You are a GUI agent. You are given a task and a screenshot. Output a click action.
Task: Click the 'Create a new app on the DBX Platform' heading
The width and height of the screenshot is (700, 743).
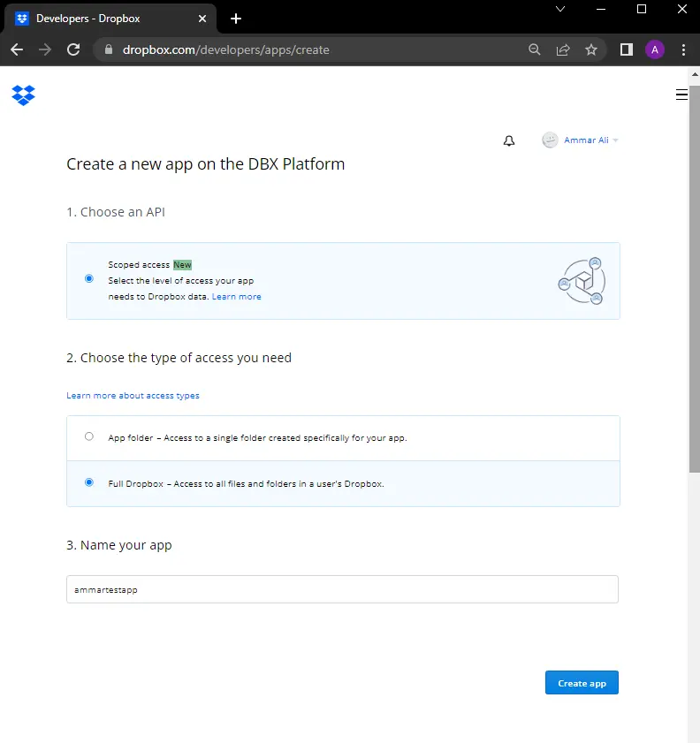(206, 164)
